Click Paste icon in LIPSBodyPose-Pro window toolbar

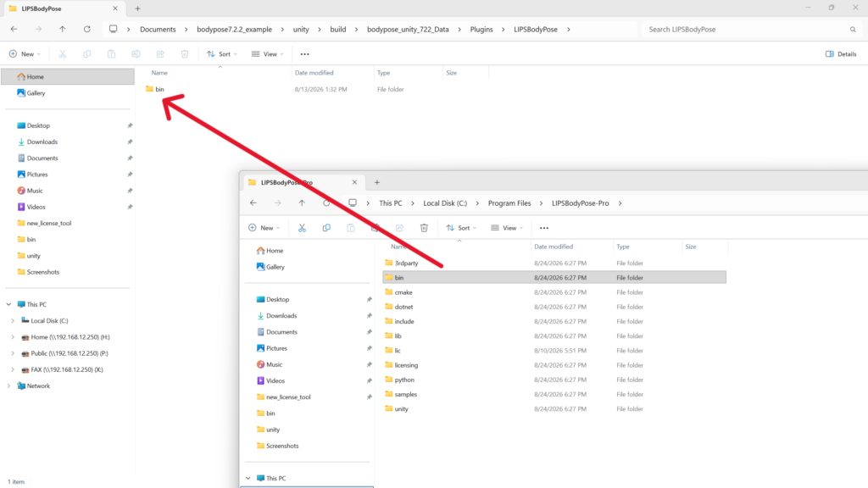[351, 228]
